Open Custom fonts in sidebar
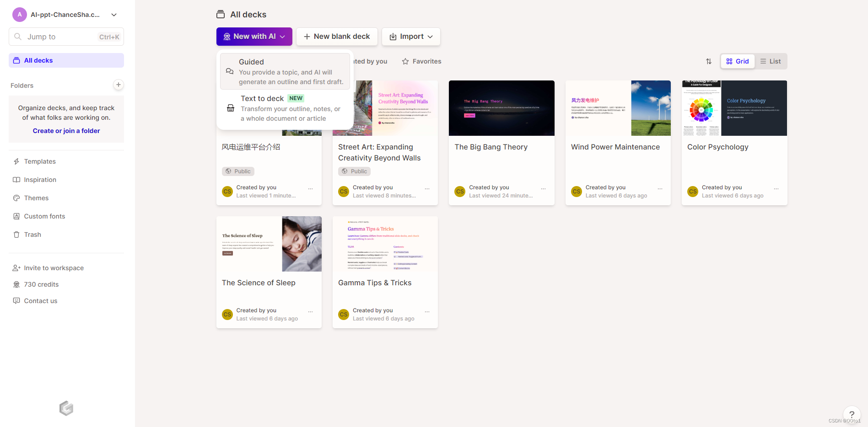The image size is (868, 427). [44, 216]
